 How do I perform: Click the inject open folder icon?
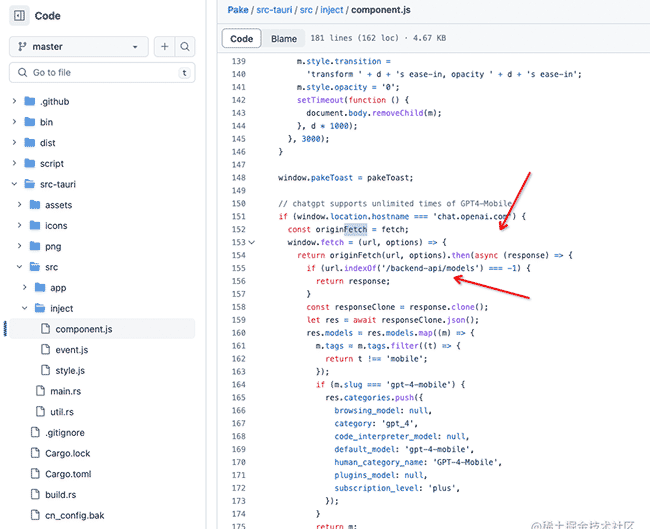click(x=40, y=308)
